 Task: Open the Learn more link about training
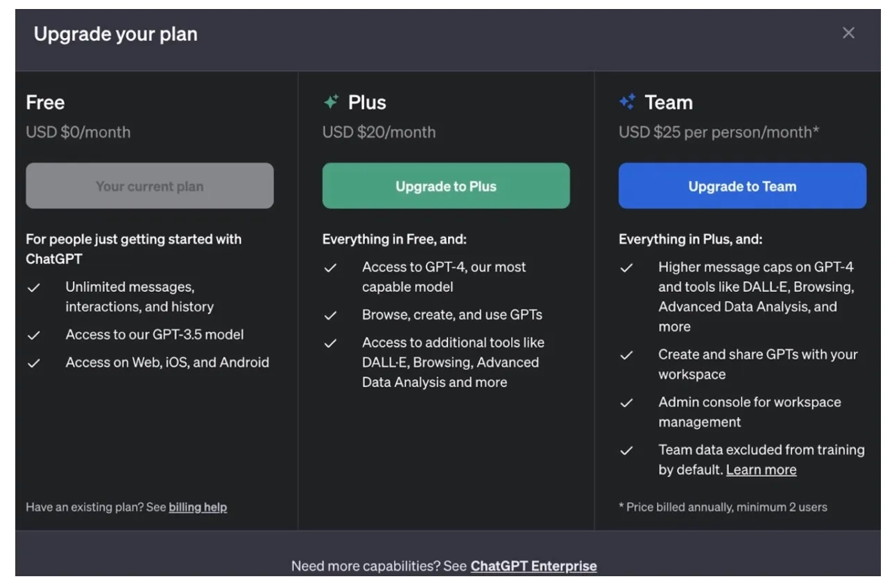coord(761,469)
